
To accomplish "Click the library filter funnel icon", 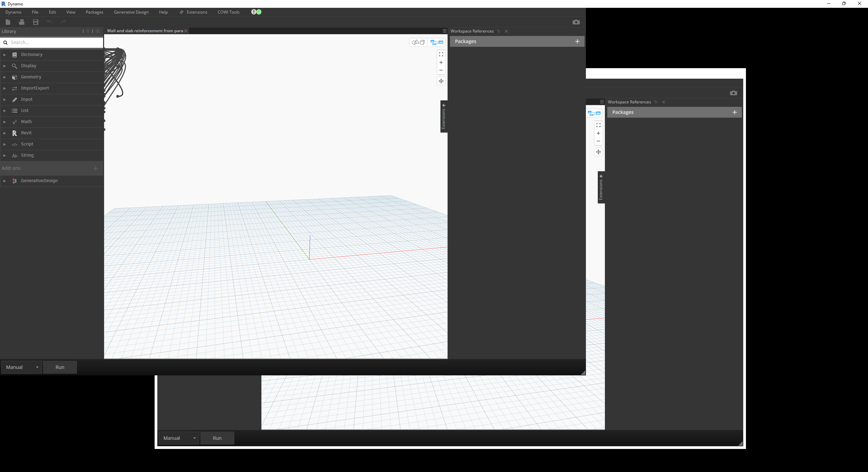I will click(88, 31).
